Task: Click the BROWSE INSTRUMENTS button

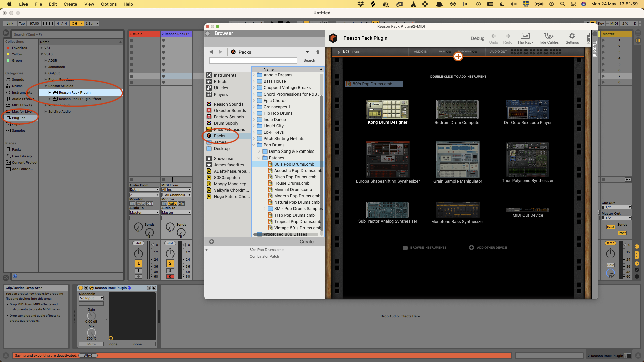Action: click(425, 247)
